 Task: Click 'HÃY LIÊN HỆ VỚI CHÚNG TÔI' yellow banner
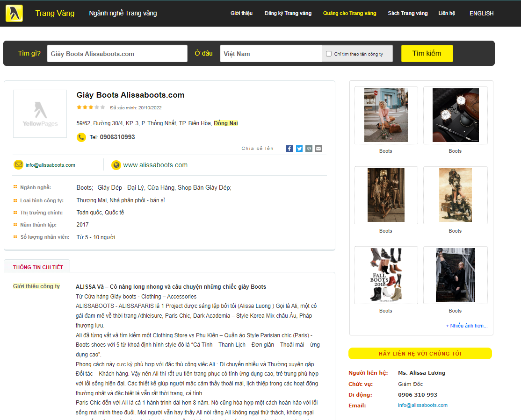(420, 353)
